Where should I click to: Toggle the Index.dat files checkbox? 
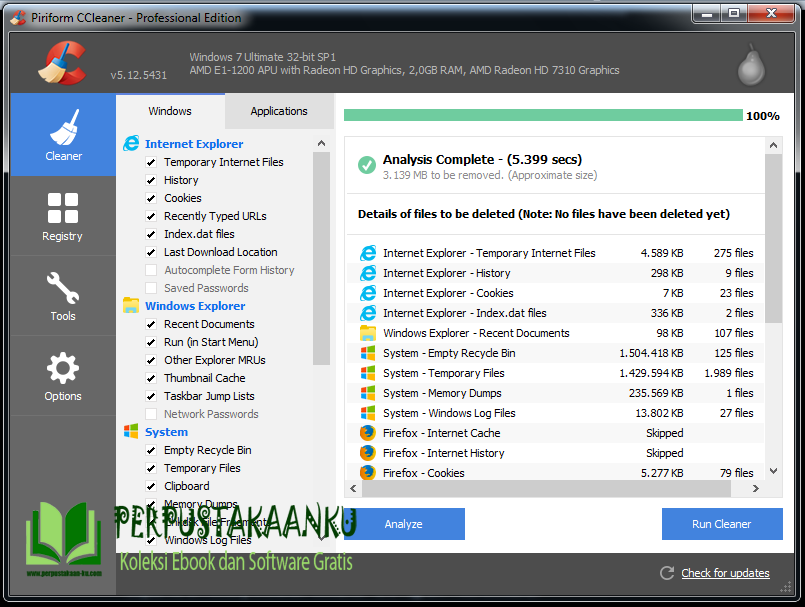[x=151, y=234]
